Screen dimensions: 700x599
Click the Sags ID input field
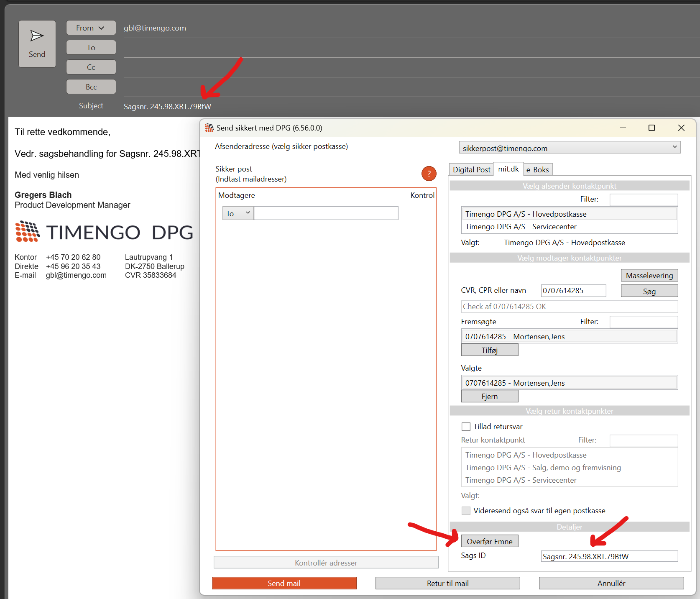(x=609, y=556)
